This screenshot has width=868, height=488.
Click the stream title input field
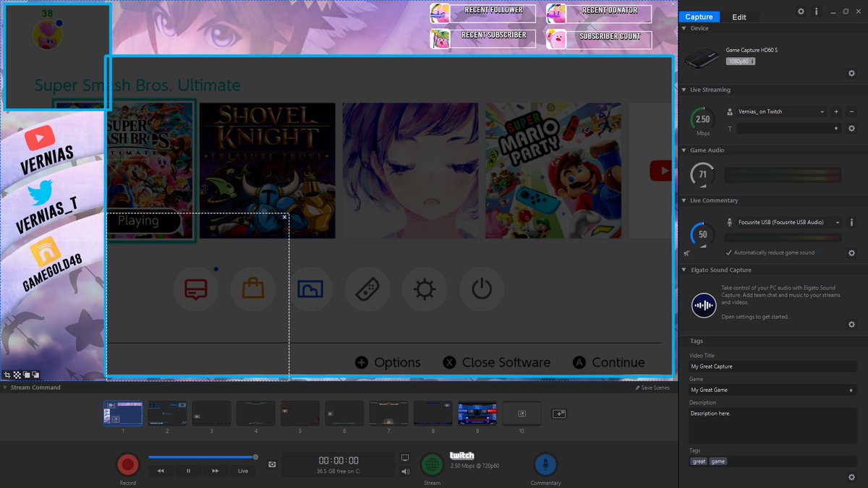click(788, 128)
